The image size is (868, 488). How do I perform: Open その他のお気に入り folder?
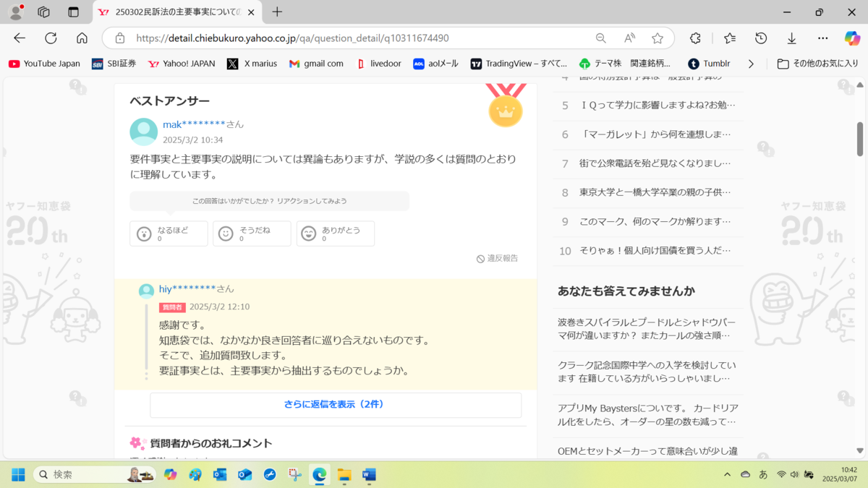pyautogui.click(x=818, y=64)
